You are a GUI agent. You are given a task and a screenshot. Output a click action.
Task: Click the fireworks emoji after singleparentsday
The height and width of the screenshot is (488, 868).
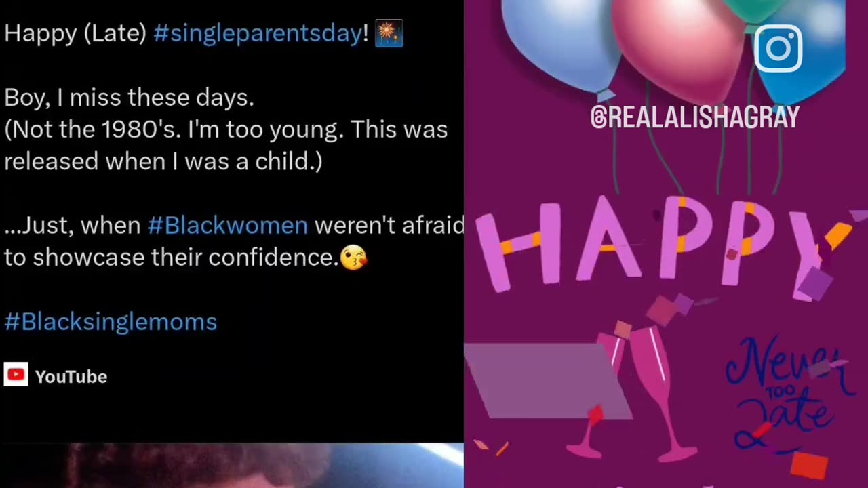389,33
